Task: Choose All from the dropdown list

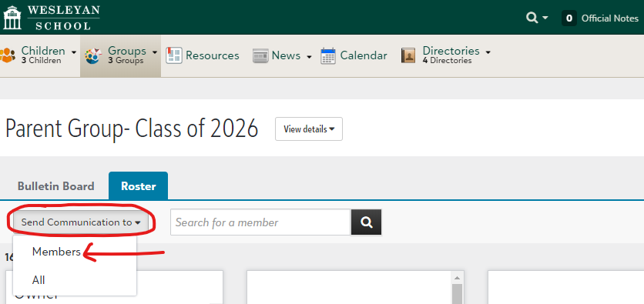Action: click(x=39, y=280)
